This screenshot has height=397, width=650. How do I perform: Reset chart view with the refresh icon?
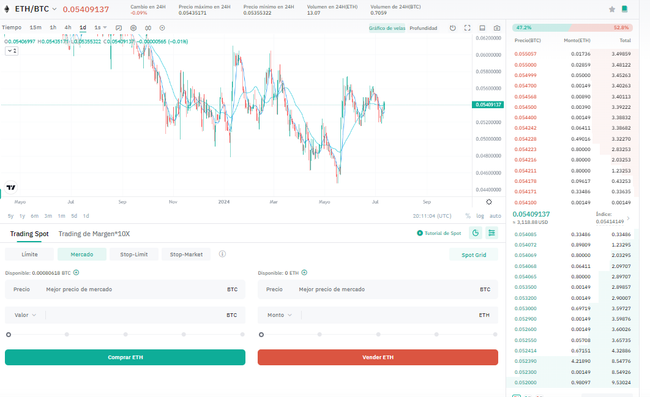[x=453, y=28]
